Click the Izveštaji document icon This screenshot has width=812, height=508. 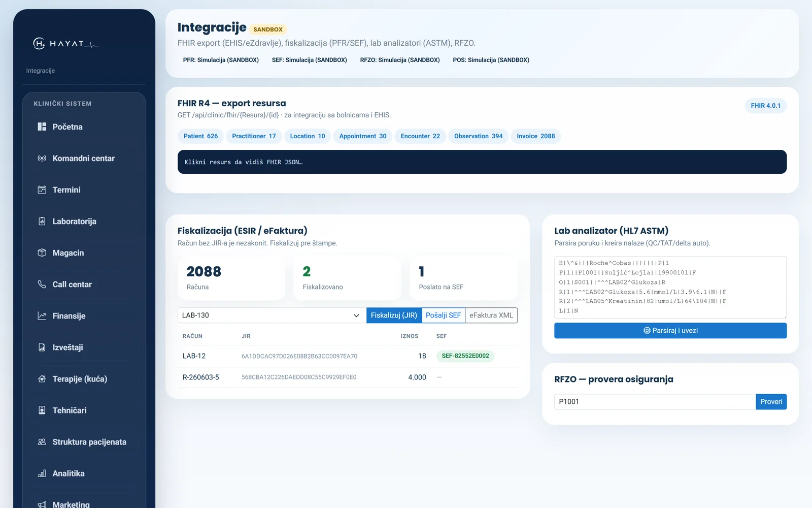pos(42,347)
